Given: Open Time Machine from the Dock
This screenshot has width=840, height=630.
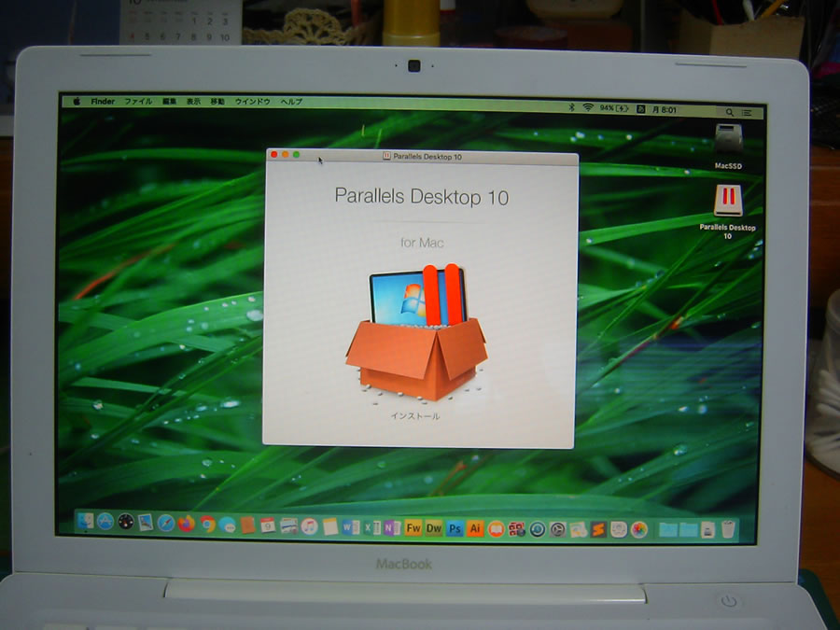Looking at the screenshot, I should (x=538, y=530).
